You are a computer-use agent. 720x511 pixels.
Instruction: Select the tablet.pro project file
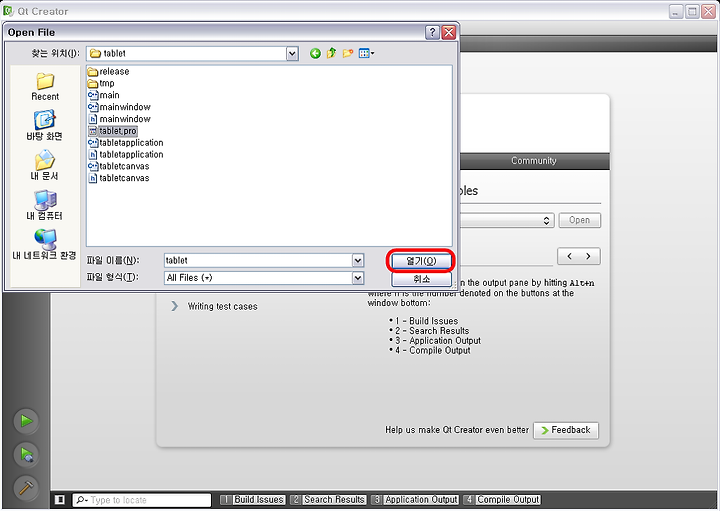pos(112,131)
